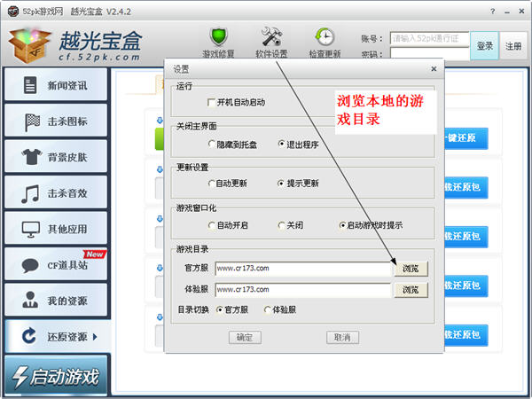Select 自动开启 windowed mode option
Image resolution: width=532 pixels, height=399 pixels.
pos(212,225)
